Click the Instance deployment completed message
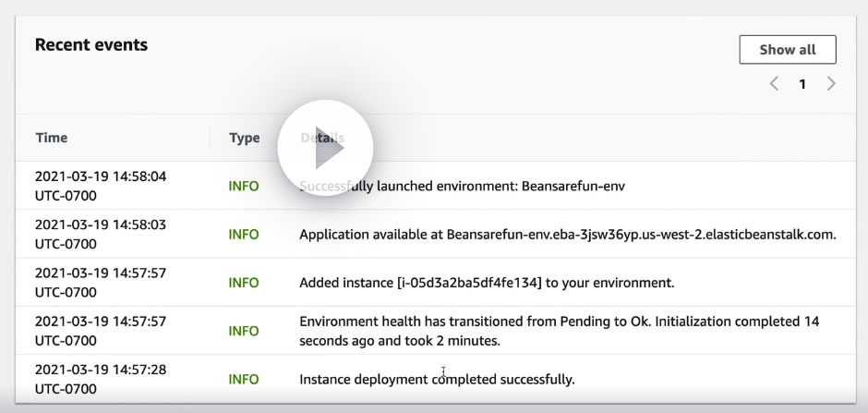 coord(437,379)
